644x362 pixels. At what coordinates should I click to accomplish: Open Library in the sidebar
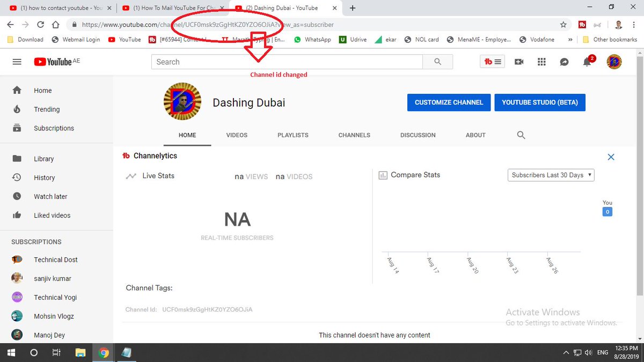[x=56, y=159]
